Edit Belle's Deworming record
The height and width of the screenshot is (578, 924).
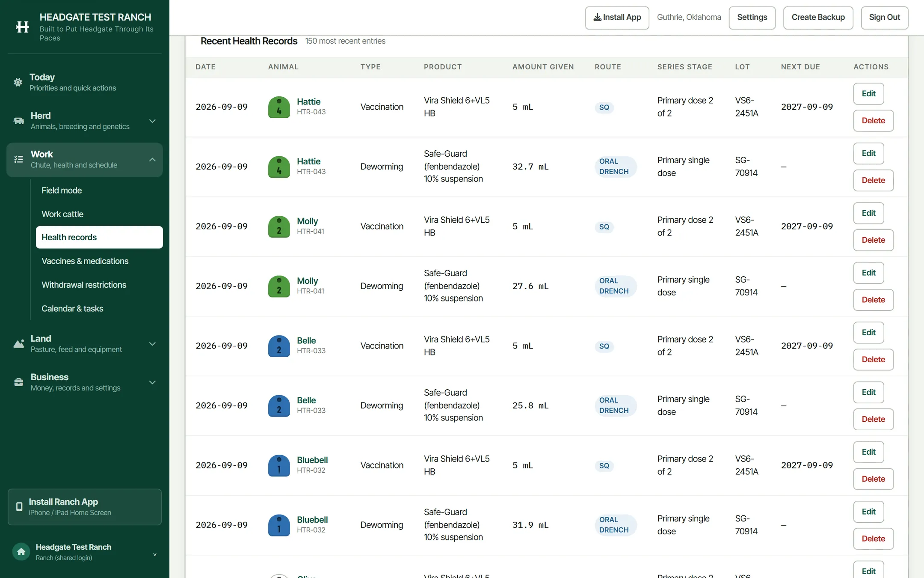coord(868,392)
